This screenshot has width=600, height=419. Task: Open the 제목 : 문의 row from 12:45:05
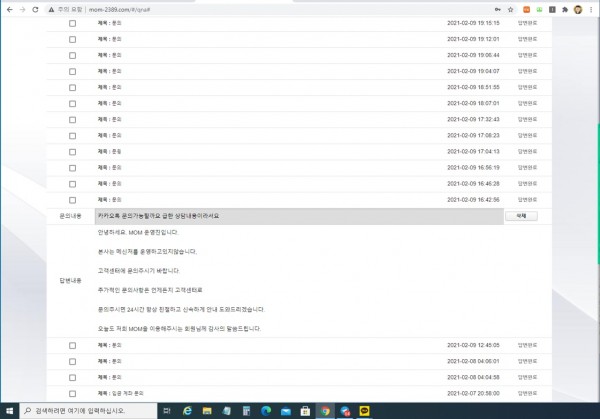tap(109, 345)
